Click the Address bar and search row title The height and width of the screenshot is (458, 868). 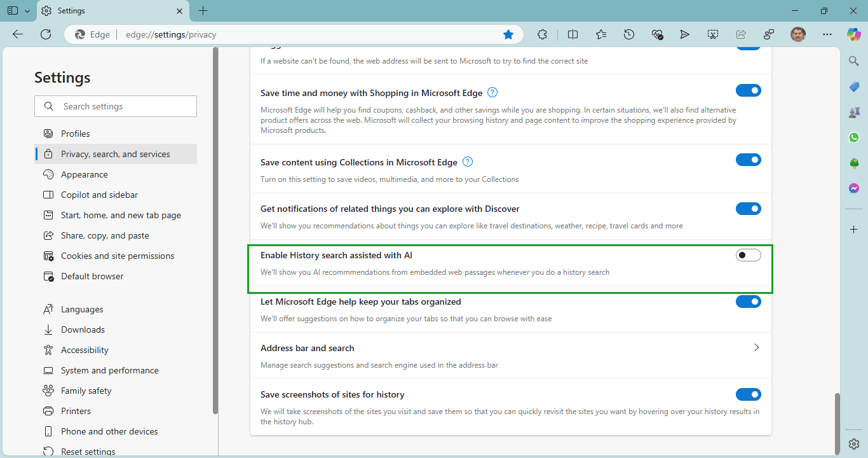click(308, 348)
